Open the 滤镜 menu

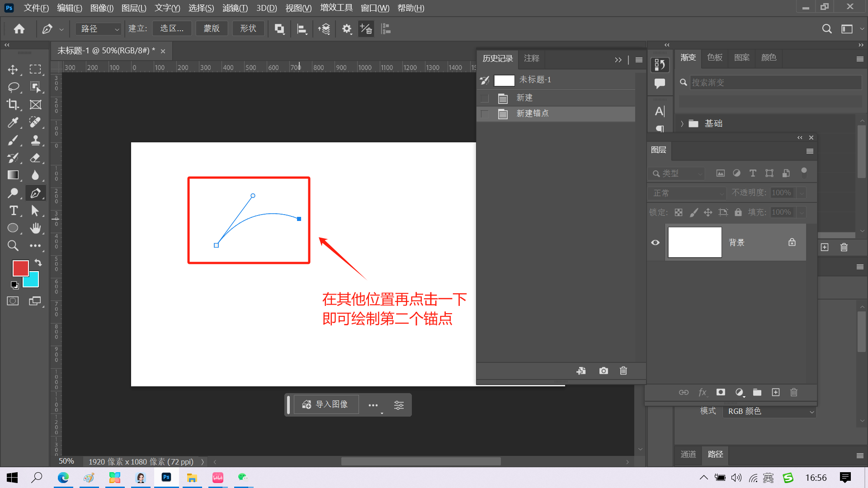pyautogui.click(x=235, y=8)
